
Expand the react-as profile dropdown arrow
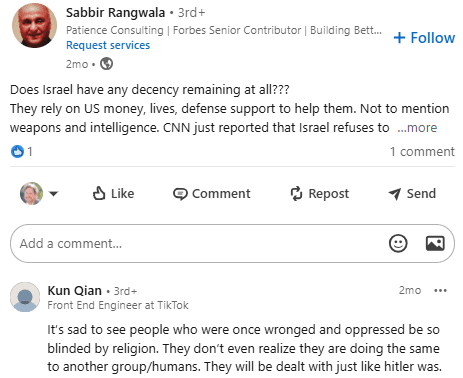[53, 193]
